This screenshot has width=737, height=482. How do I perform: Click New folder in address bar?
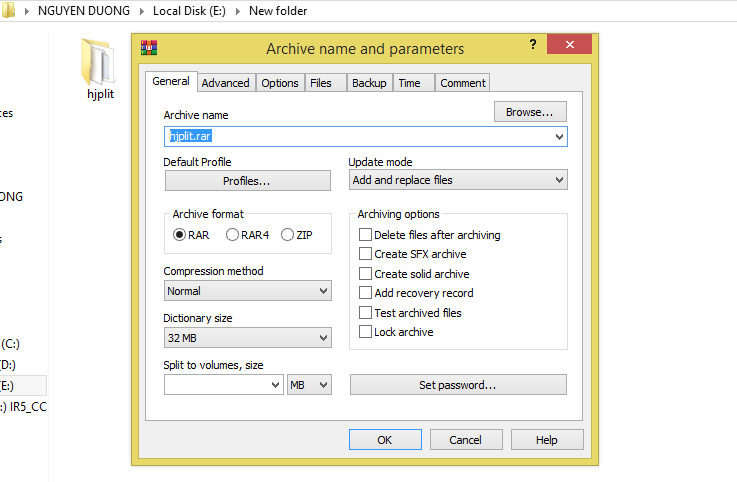(x=278, y=11)
